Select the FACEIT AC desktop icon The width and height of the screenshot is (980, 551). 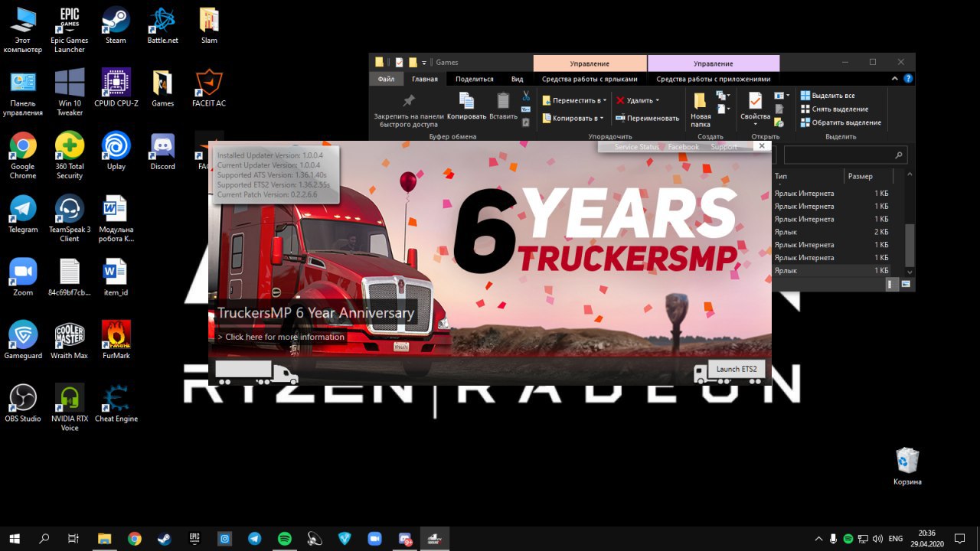[x=209, y=87]
